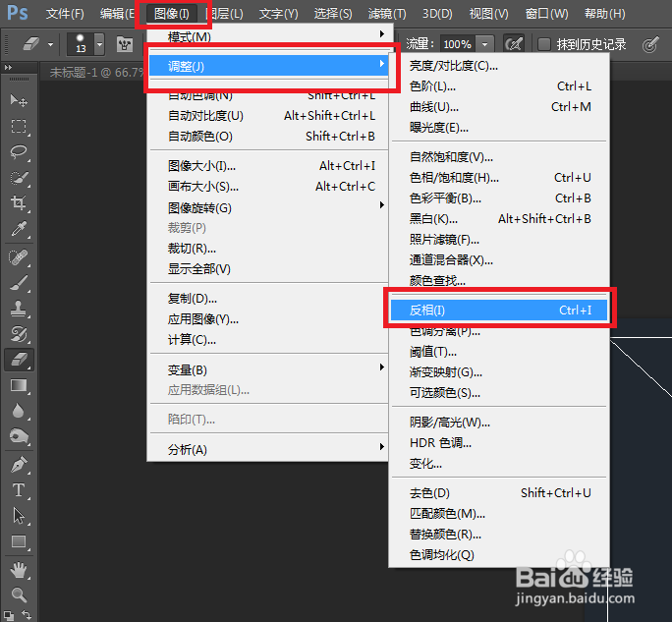
Task: Expand the Analysis (分析) submenu
Action: pos(269,449)
